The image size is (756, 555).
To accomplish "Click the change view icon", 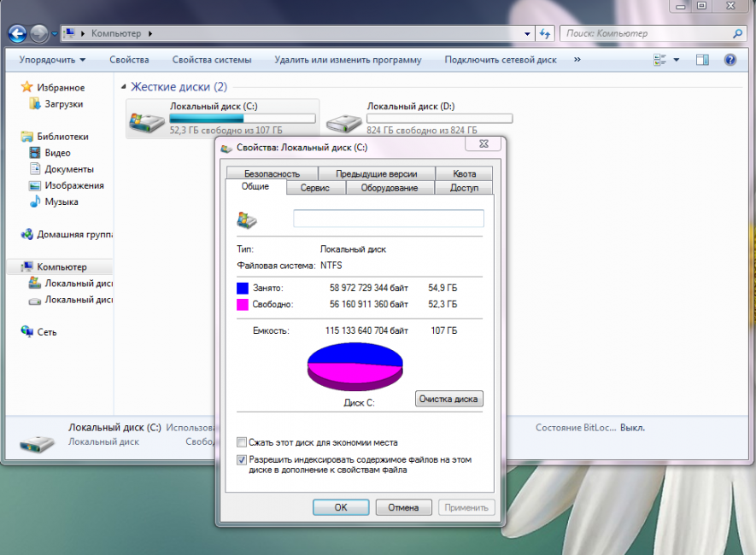I will [x=659, y=60].
